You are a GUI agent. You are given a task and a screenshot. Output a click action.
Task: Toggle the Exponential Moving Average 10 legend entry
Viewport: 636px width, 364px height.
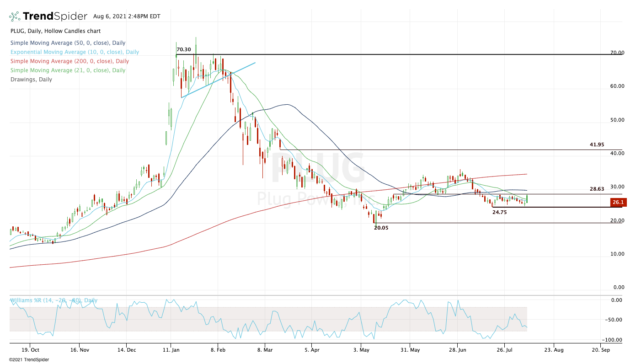[75, 52]
